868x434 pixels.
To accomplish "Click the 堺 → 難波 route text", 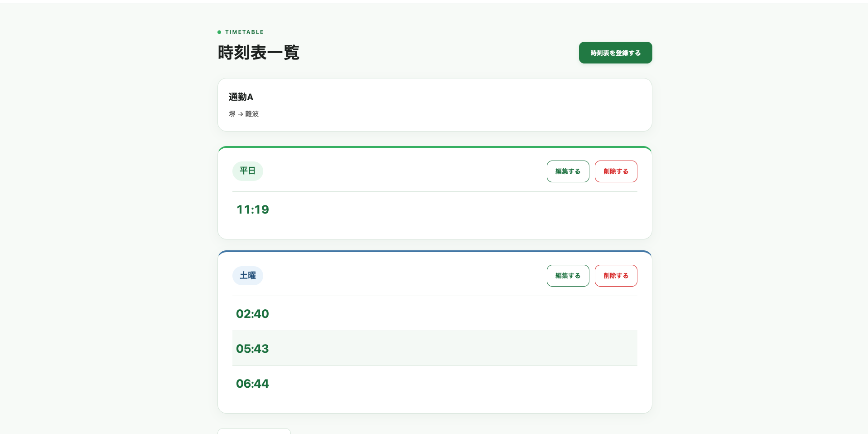I will pos(244,114).
